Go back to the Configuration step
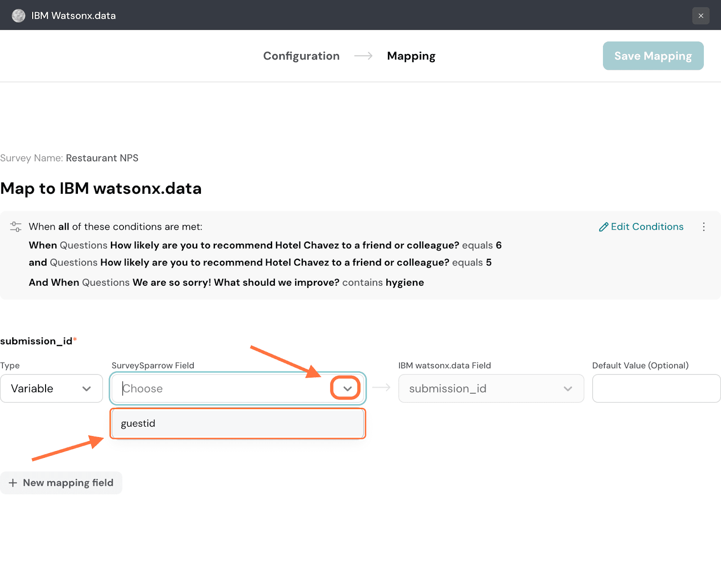This screenshot has height=588, width=721. (x=301, y=56)
